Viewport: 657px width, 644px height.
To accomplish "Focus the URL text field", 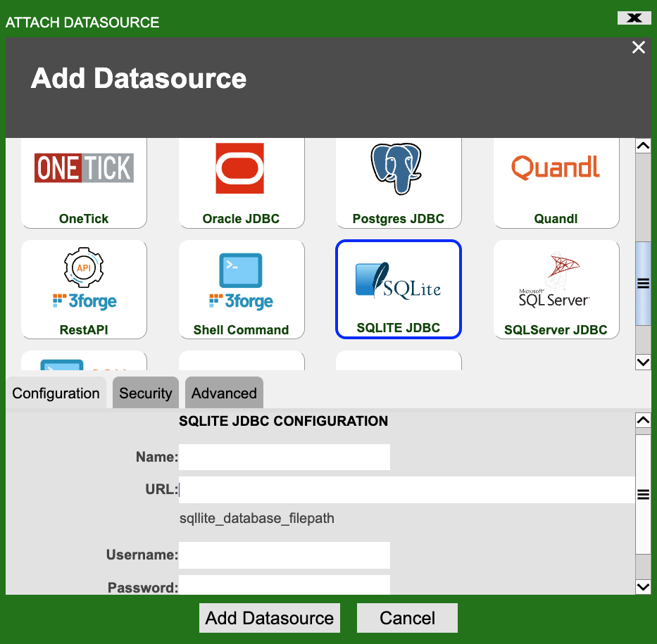I will pos(406,490).
